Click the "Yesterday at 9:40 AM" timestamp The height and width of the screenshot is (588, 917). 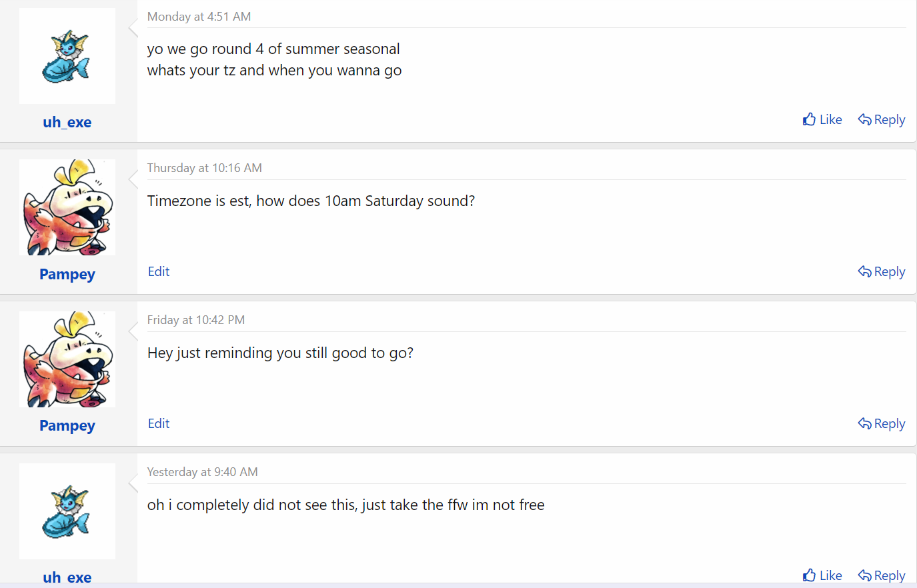[202, 472]
